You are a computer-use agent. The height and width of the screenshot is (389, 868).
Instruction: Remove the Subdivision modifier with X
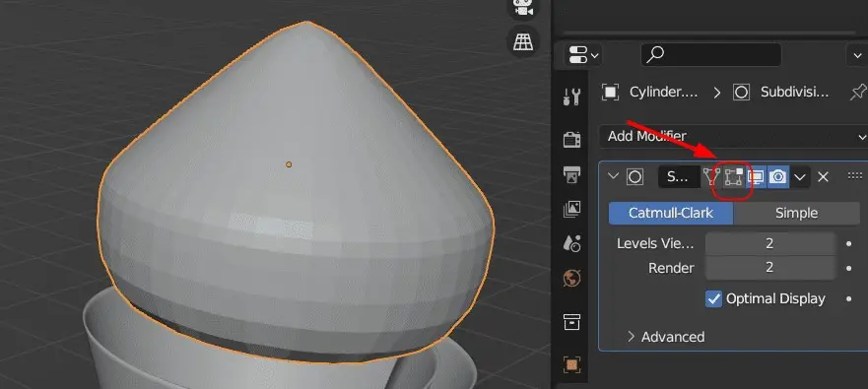point(823,177)
